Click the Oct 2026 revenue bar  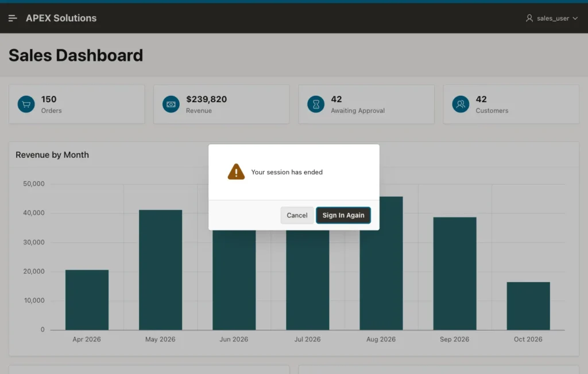click(x=528, y=306)
